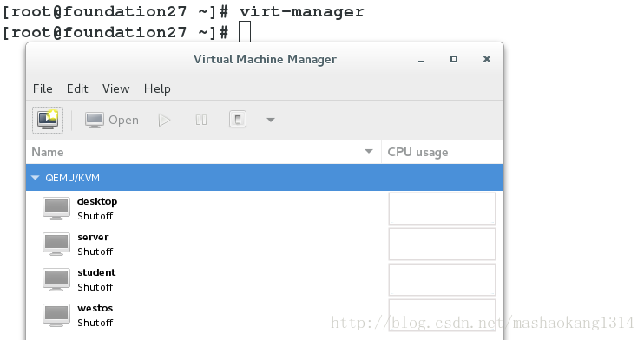The height and width of the screenshot is (340, 644).
Task: Open shutdown options dropdown arrow
Action: coord(271,120)
